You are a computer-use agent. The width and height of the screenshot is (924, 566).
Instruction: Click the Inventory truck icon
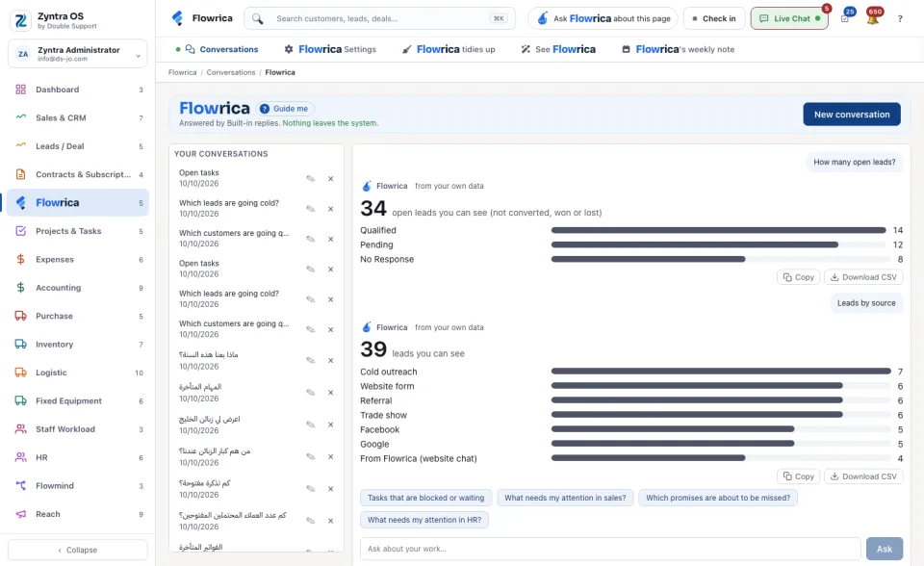tap(20, 344)
